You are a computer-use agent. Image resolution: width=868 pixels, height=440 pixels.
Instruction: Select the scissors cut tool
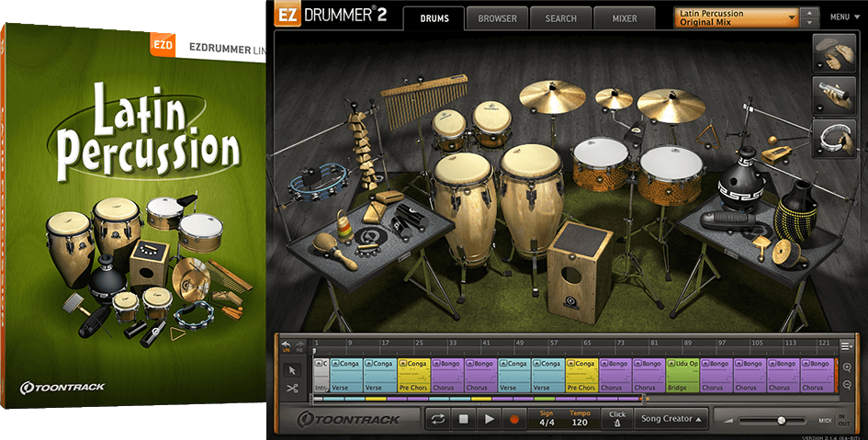click(292, 389)
